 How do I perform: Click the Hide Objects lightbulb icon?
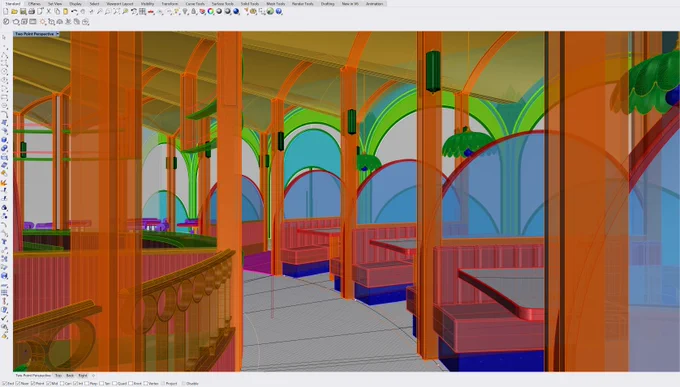click(x=185, y=11)
